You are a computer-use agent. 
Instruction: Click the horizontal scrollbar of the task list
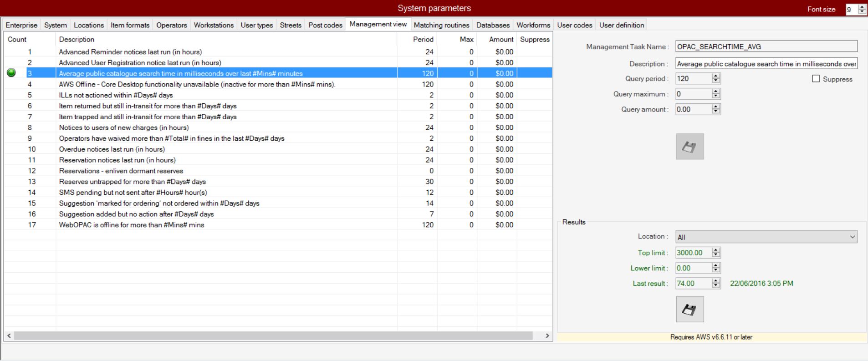tap(273, 336)
